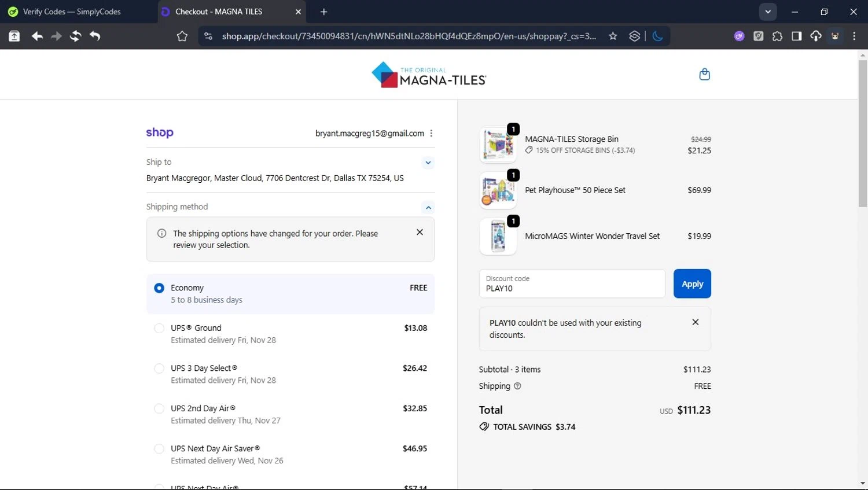Image resolution: width=868 pixels, height=490 pixels.
Task: Reload the page with refresh icon
Action: coord(75,36)
